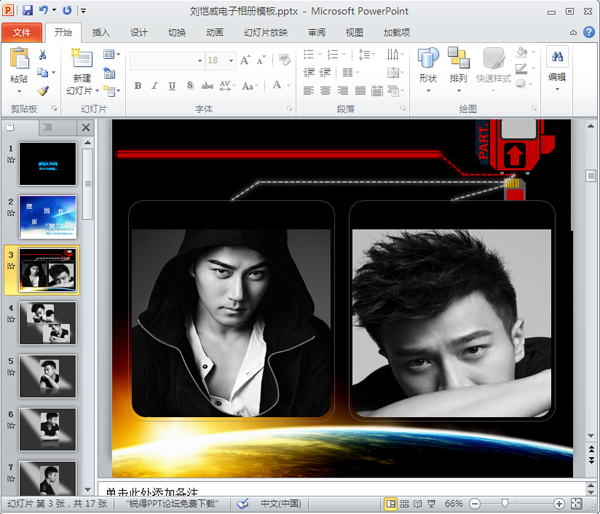Click the Font Color A icon
This screenshot has width=600, height=514.
pyautogui.click(x=277, y=85)
